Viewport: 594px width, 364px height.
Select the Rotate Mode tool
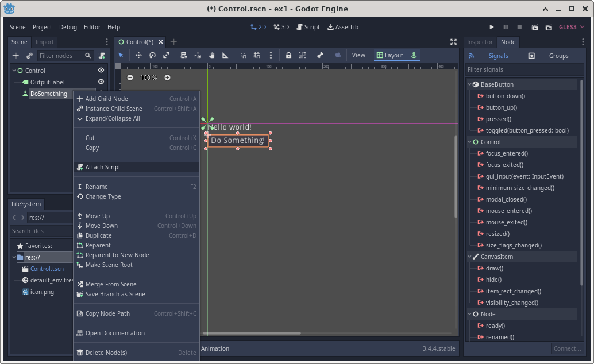(152, 55)
